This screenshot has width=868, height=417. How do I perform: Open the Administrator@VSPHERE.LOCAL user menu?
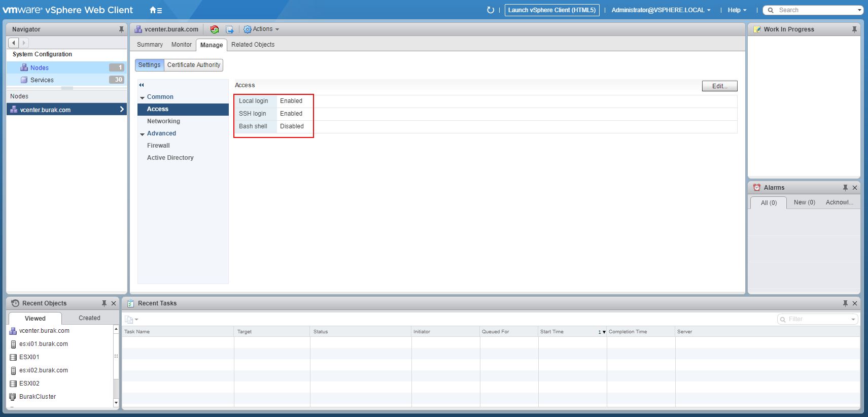[661, 10]
